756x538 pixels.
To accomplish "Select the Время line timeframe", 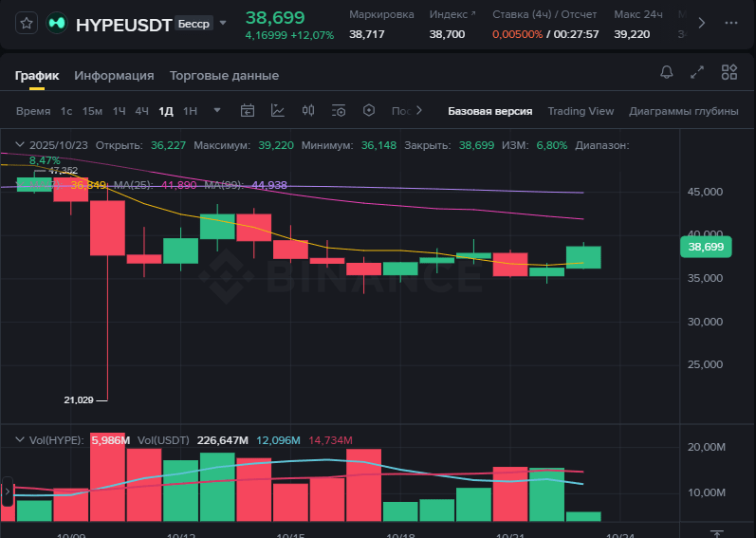I will pos(33,111).
